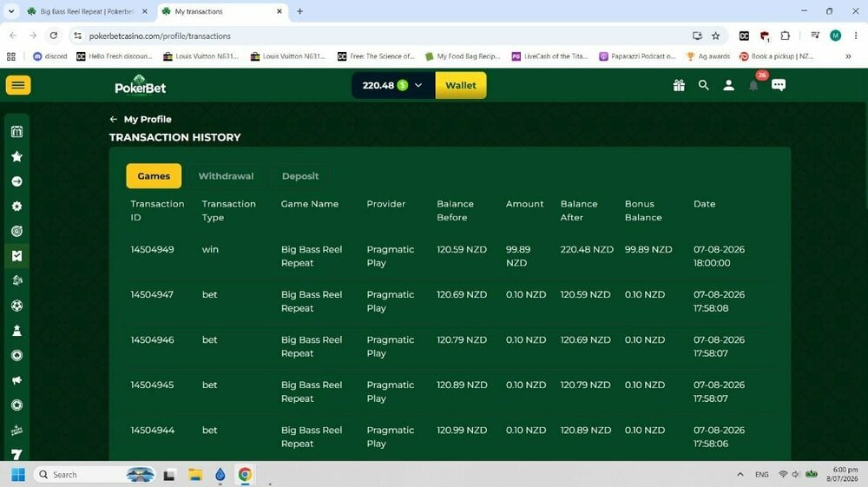Switch to the Withdrawal tab
This screenshot has width=868, height=487.
[226, 176]
